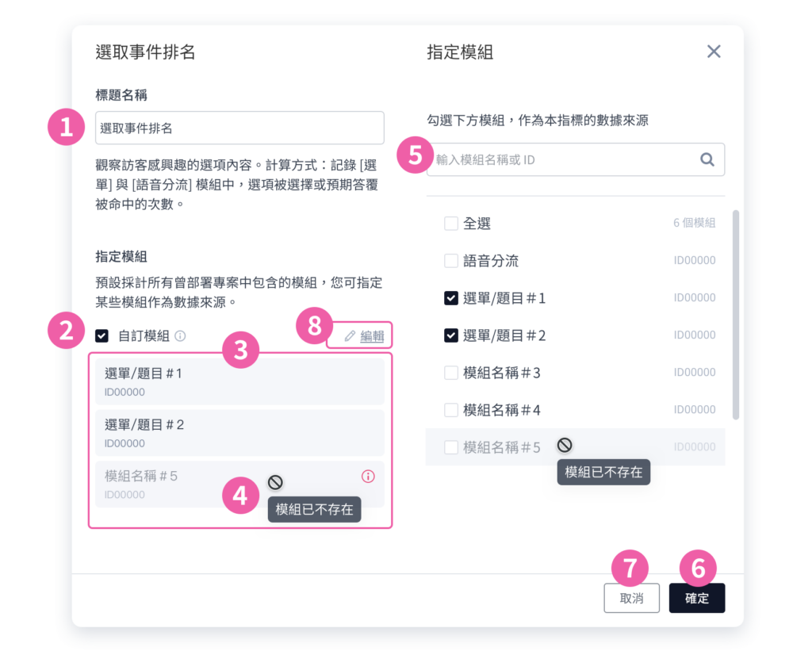The width and height of the screenshot is (812, 655).
Task: Uncheck the 選單/題目#2 checkbox in list
Action: 451,335
